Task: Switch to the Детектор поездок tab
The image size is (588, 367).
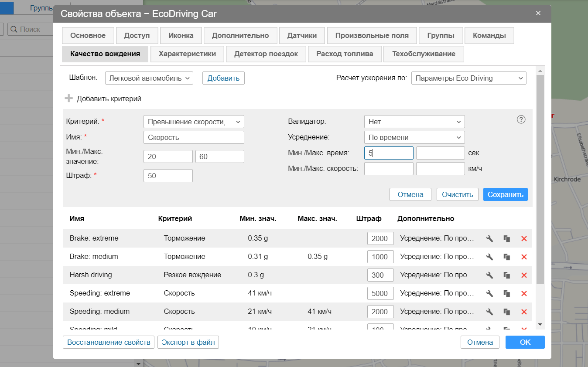Action: [266, 54]
